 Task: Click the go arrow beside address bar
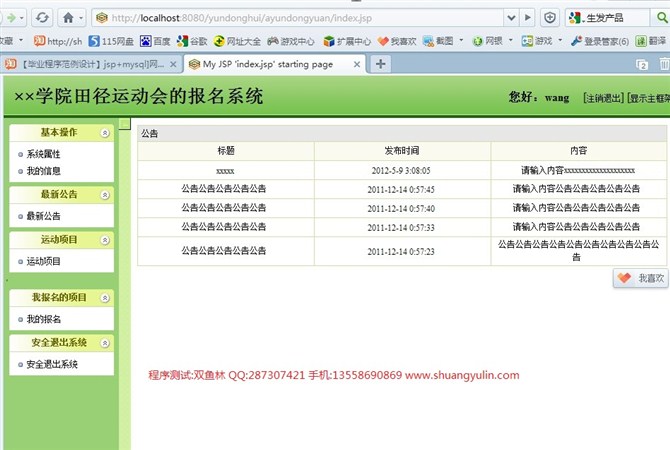click(528, 18)
